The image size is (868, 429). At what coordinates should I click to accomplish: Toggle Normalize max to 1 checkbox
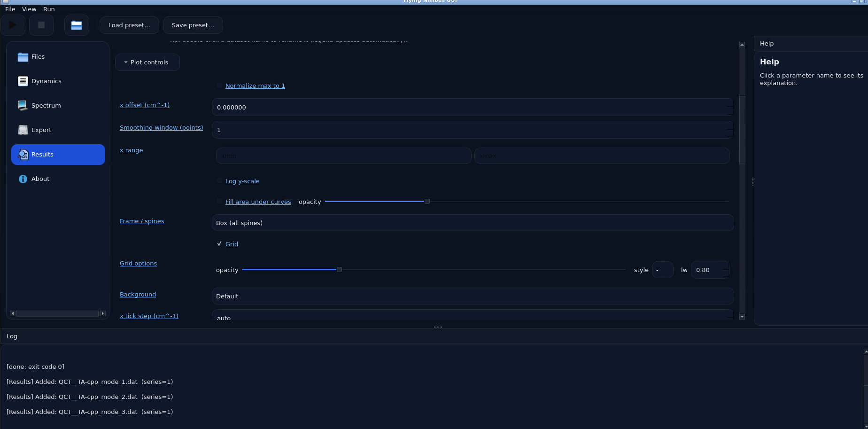(219, 86)
